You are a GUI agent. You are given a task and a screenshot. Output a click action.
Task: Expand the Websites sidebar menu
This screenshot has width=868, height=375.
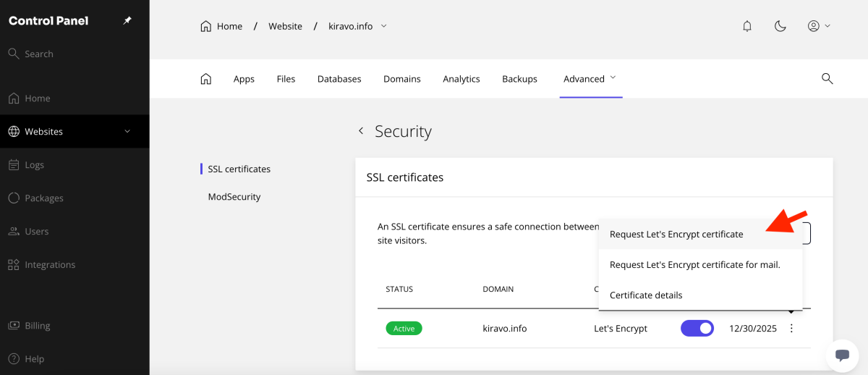[x=127, y=132]
